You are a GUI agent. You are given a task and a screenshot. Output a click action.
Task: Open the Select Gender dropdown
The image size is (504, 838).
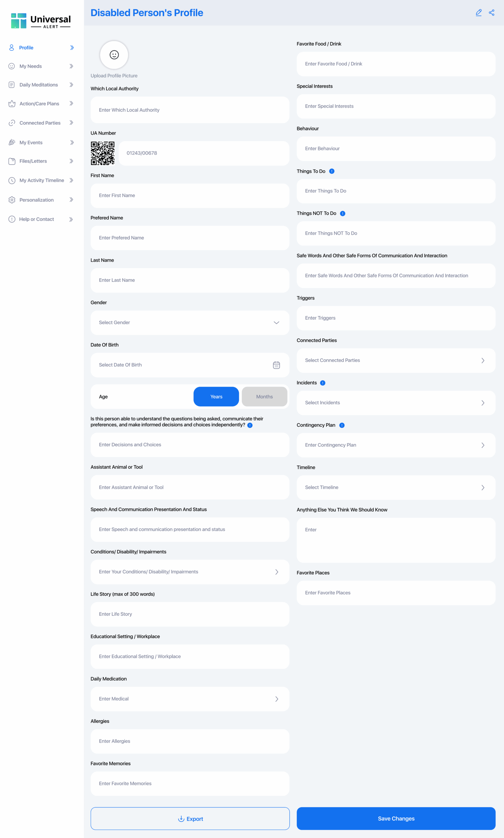point(190,323)
